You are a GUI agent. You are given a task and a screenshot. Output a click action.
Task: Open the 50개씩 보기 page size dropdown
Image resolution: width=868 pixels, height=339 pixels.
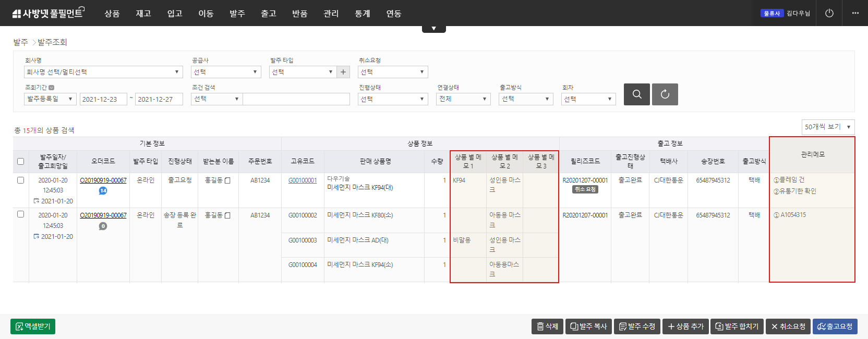pos(828,127)
